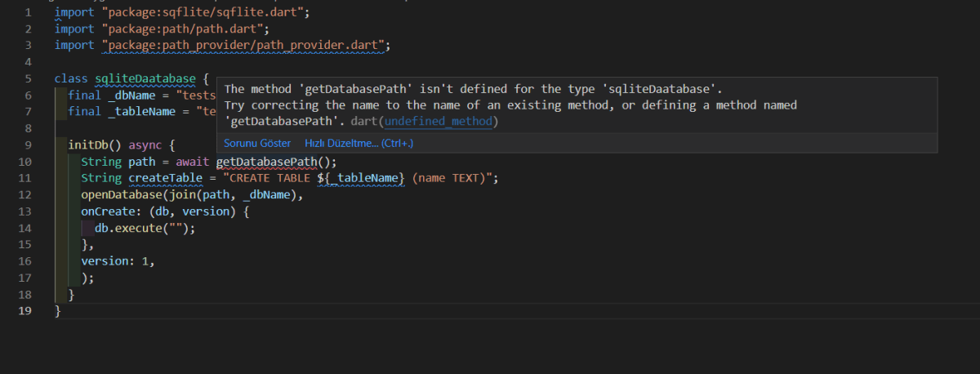The image size is (980, 374).
Task: Click the "class" keyword on line 5
Action: [71, 78]
